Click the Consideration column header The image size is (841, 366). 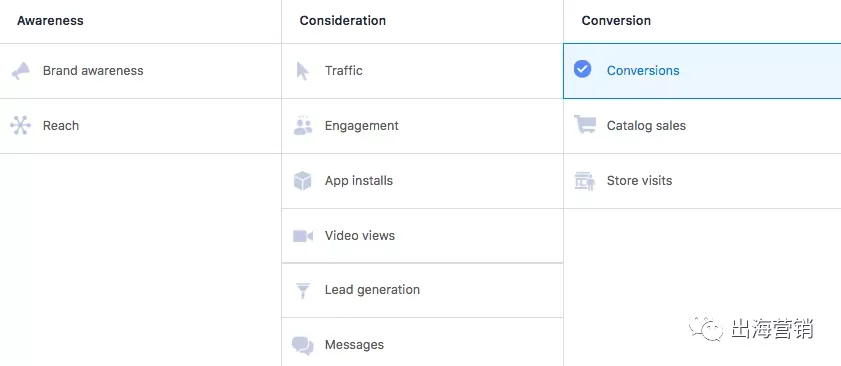[x=343, y=21]
